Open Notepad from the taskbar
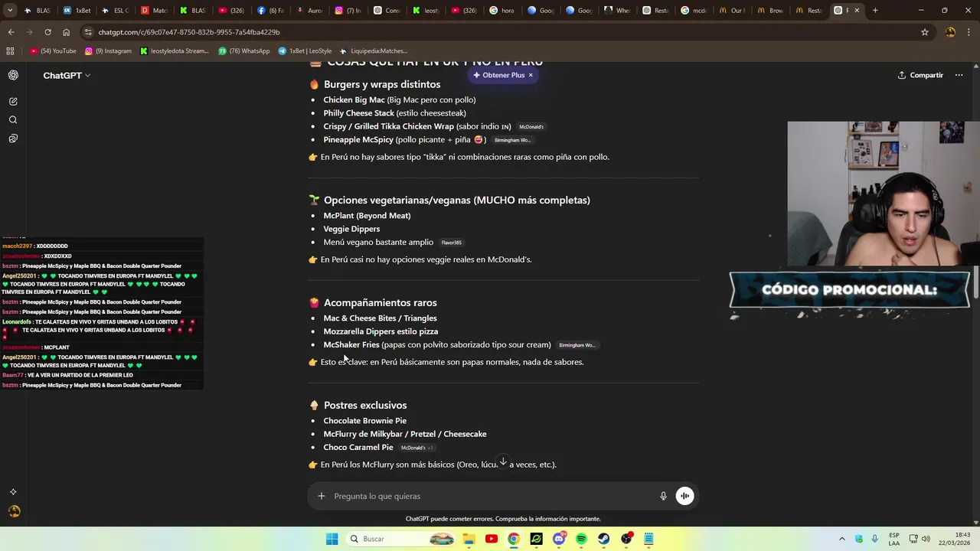 click(x=648, y=539)
